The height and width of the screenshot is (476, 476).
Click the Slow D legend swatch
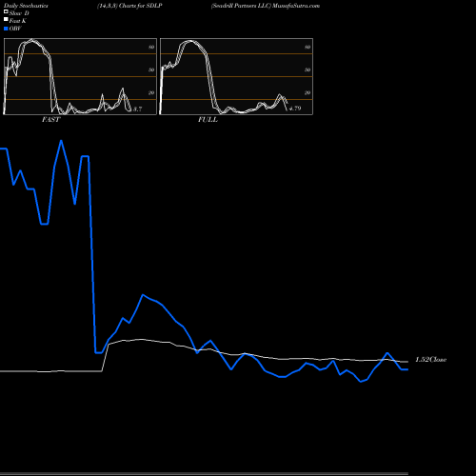[6, 11]
